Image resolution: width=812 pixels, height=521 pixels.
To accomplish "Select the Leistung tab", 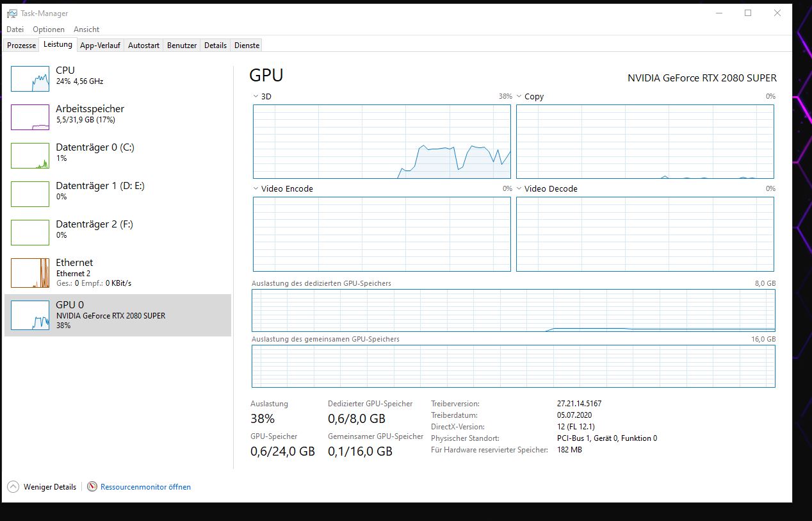I will [58, 45].
